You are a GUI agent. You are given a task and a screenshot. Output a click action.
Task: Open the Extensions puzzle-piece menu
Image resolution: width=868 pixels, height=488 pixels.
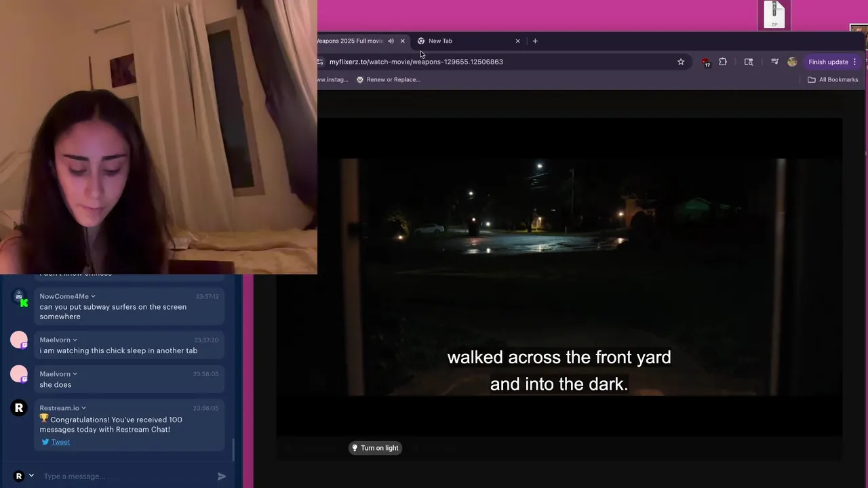[723, 62]
